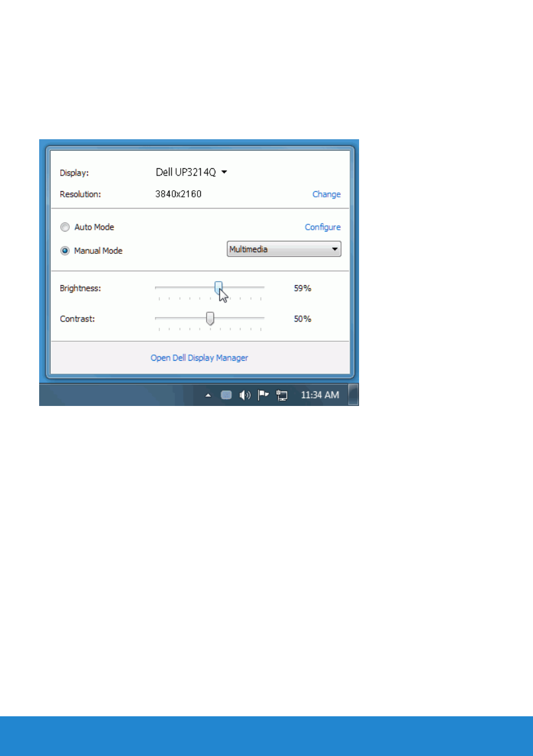The width and height of the screenshot is (533, 756).
Task: Click the Contrast: label
Action: (x=77, y=319)
